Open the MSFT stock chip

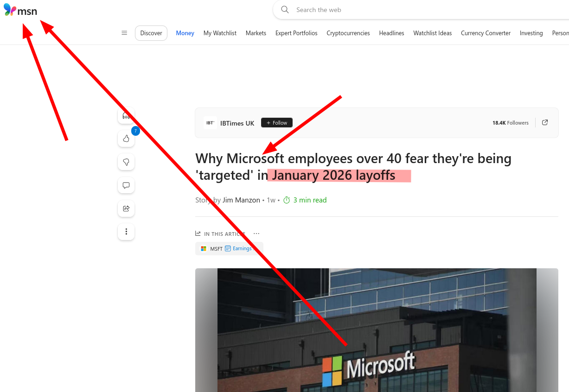pos(212,249)
